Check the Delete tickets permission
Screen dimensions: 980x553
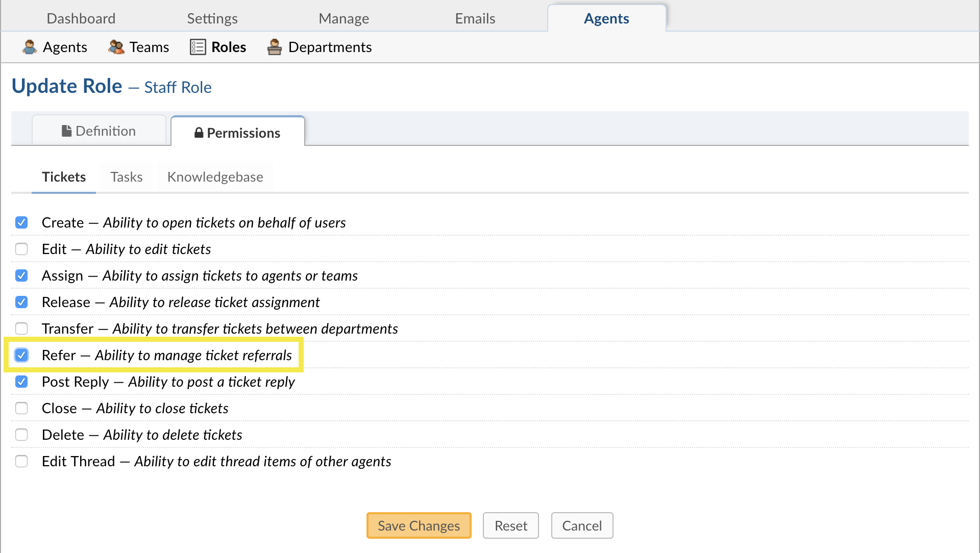(x=21, y=435)
